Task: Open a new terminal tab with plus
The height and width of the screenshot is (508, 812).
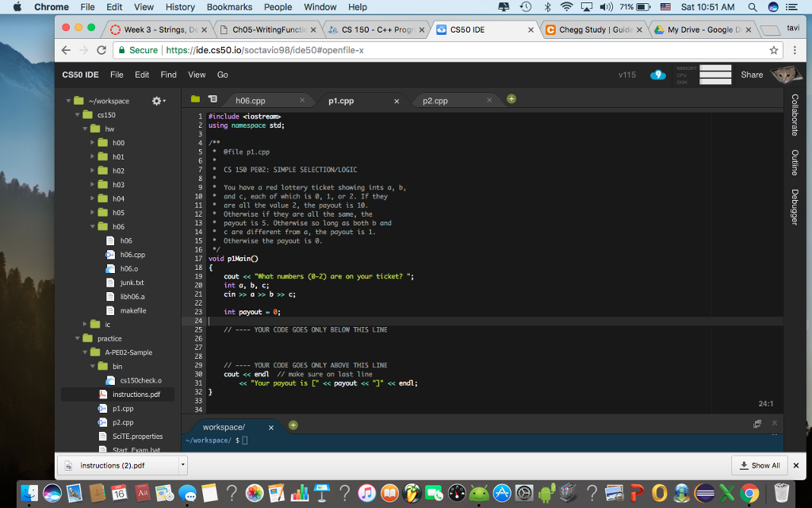Action: (x=293, y=426)
